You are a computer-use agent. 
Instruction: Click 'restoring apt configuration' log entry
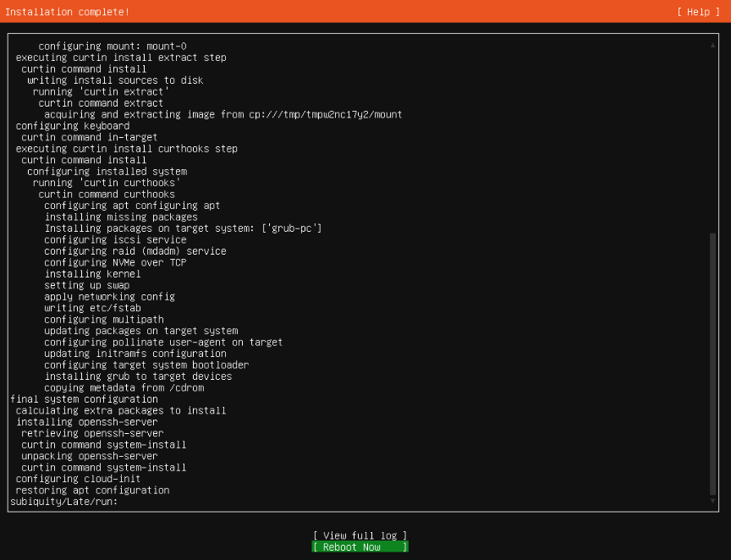[92, 490]
